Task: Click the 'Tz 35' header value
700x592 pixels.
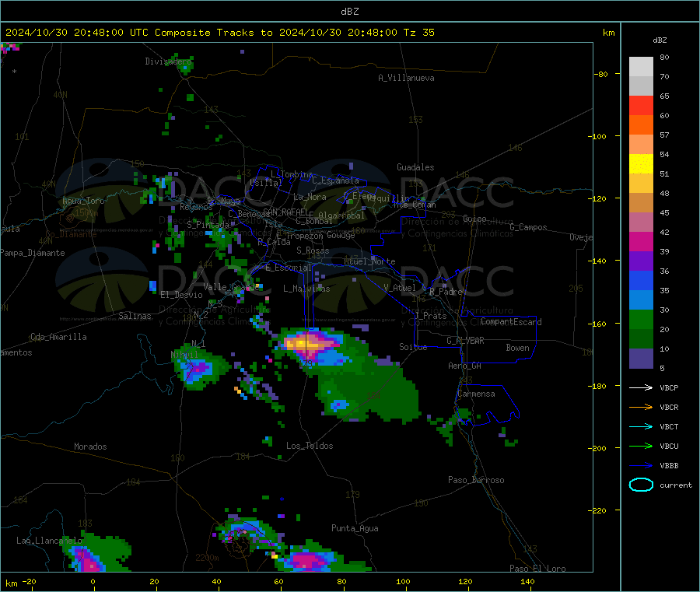Action: (x=418, y=33)
